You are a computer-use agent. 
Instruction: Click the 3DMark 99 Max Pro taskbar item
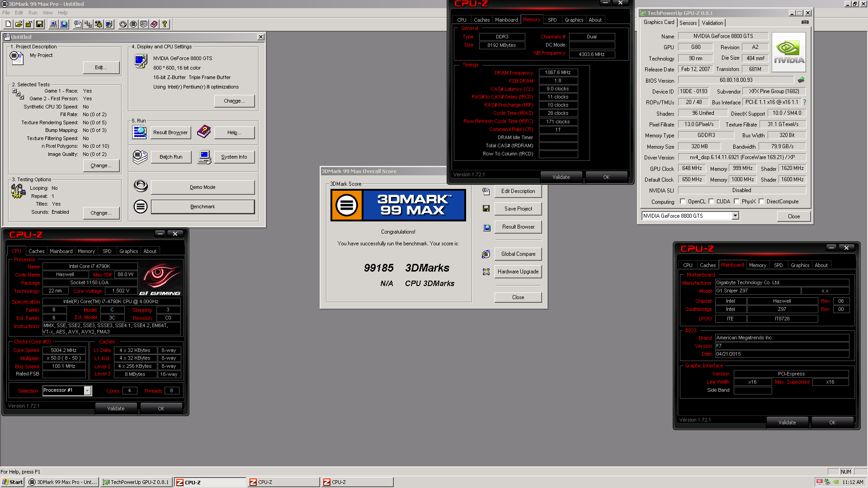point(62,482)
